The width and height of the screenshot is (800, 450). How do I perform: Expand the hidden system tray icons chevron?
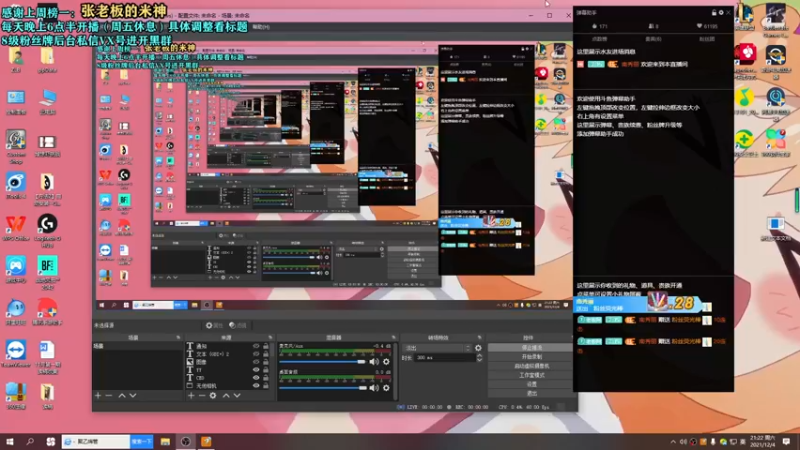click(673, 442)
